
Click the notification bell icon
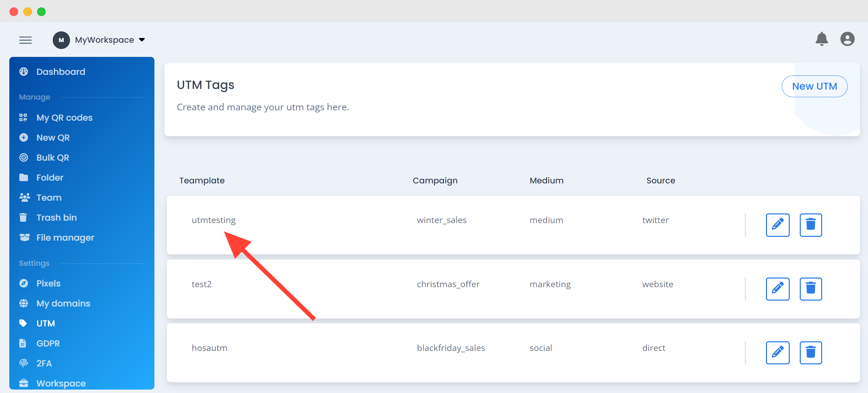[822, 39]
